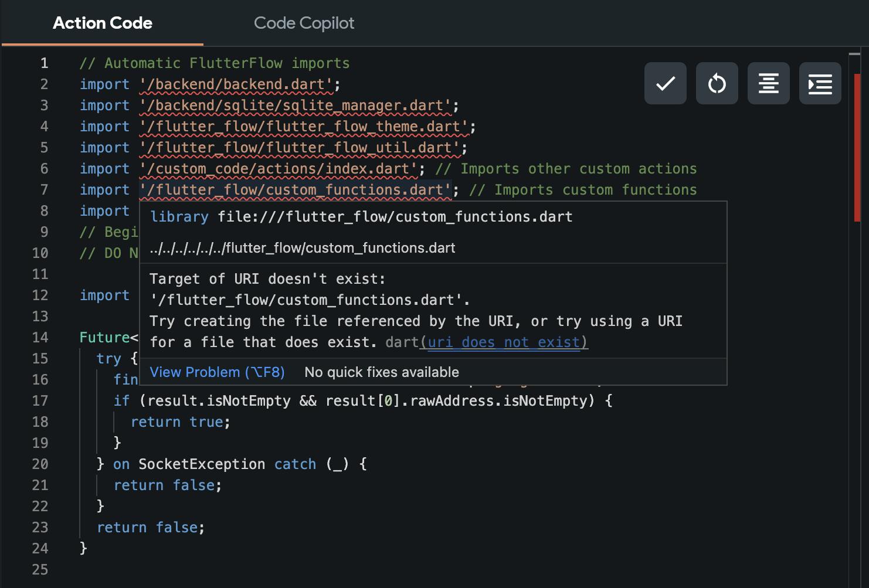Click SocketException in the catch clause
Screen dimensions: 869x588
[201, 464]
